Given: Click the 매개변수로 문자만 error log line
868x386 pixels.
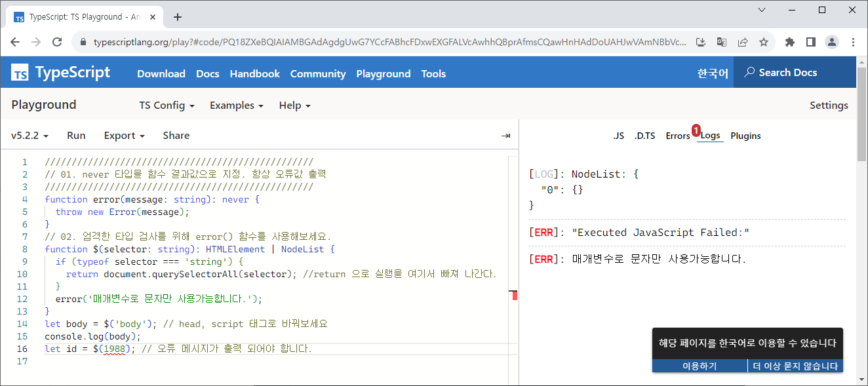Looking at the screenshot, I should tap(638, 259).
